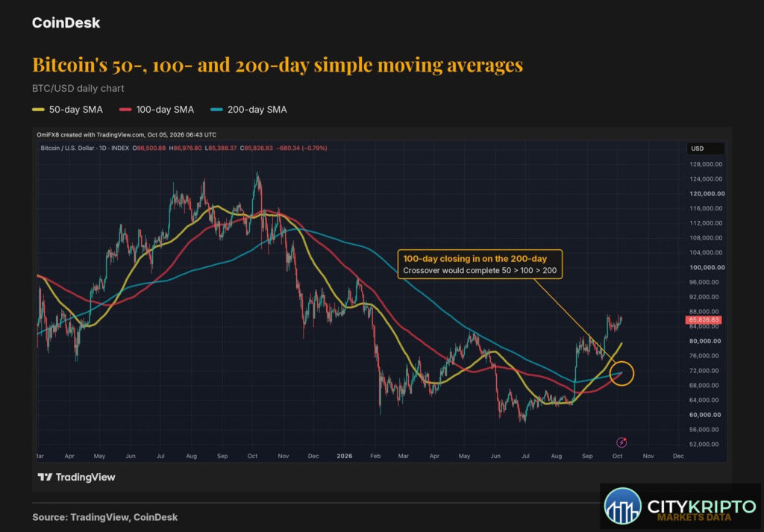Click the change value −680.34 (−0.79%)
Image resolution: width=764 pixels, height=532 pixels.
click(301, 148)
